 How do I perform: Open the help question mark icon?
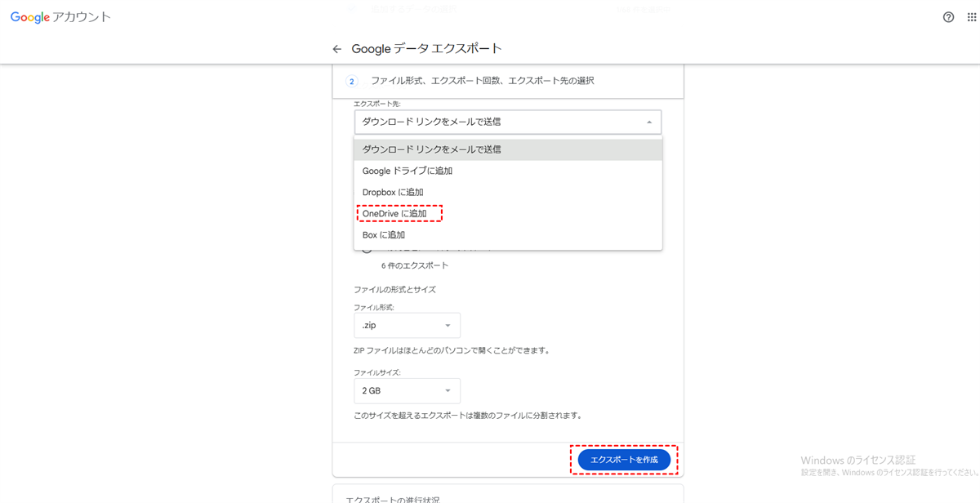948,17
